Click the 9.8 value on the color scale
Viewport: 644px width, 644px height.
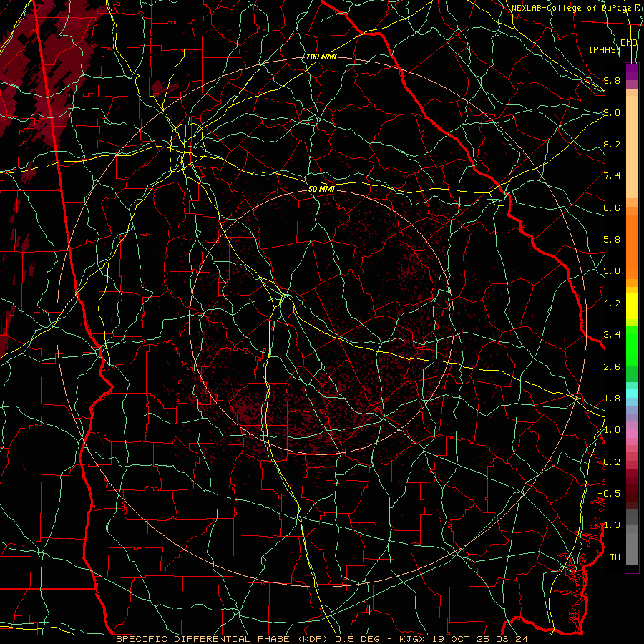pos(612,80)
